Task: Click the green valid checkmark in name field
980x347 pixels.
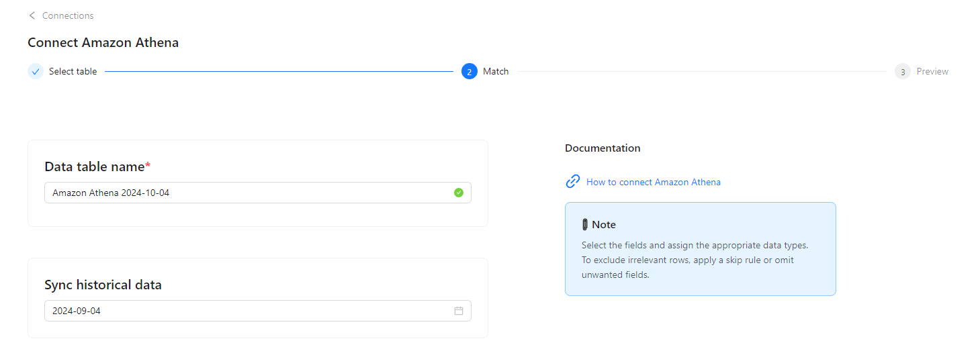Action: pyautogui.click(x=459, y=193)
